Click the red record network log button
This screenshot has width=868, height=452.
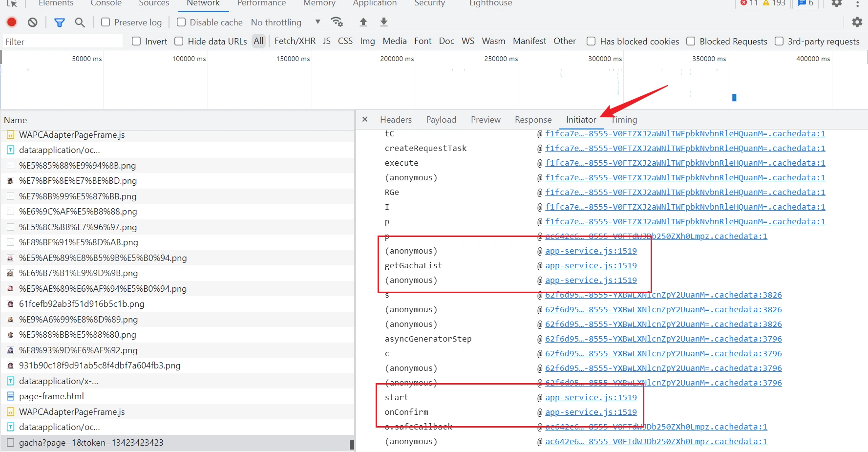(x=12, y=22)
